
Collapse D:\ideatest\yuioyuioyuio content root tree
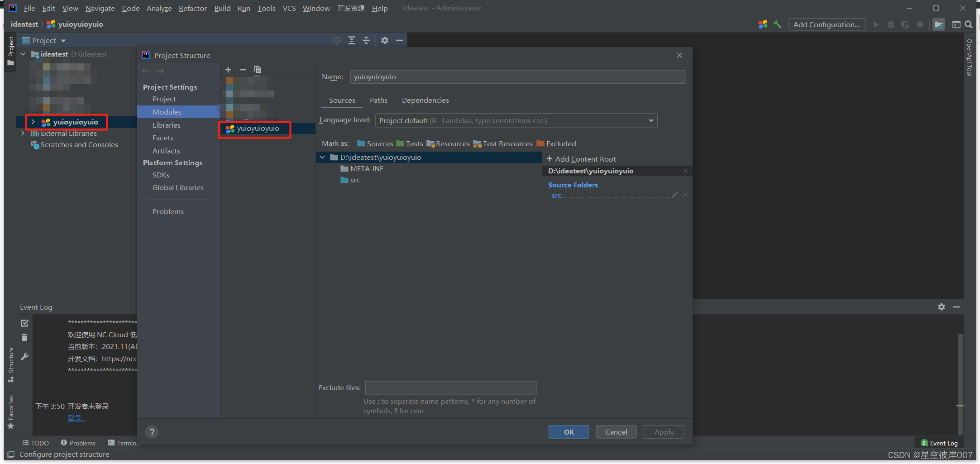[322, 157]
